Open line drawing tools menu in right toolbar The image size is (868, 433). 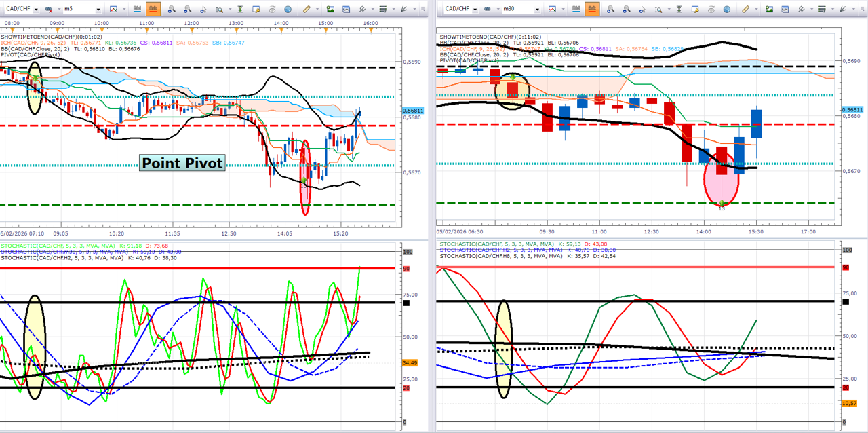pyautogui.click(x=802, y=10)
